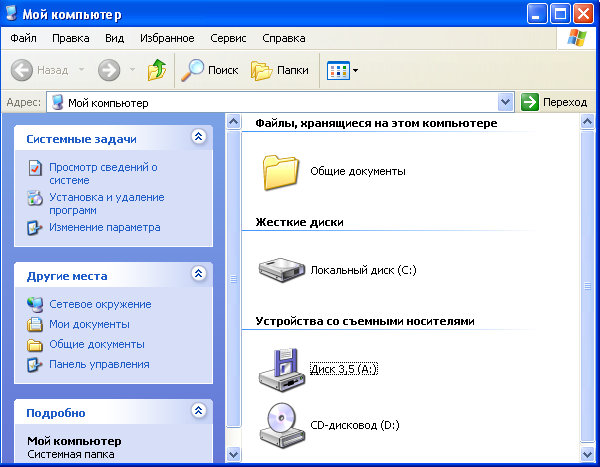Select the CD-дисковод (D:) drive icon
Screen dimensions: 600x467
coord(282,425)
